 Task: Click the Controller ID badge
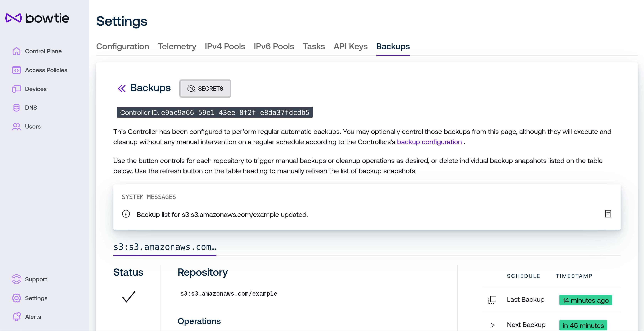point(215,112)
